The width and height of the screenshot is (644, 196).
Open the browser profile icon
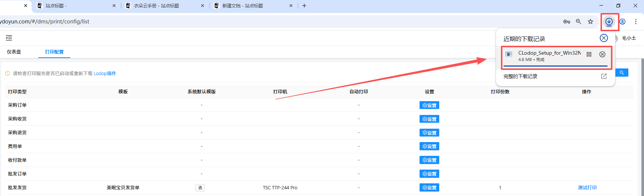(622, 22)
